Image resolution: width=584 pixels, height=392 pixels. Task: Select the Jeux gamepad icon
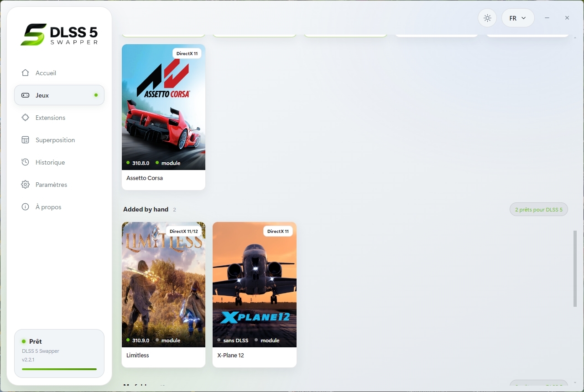26,95
